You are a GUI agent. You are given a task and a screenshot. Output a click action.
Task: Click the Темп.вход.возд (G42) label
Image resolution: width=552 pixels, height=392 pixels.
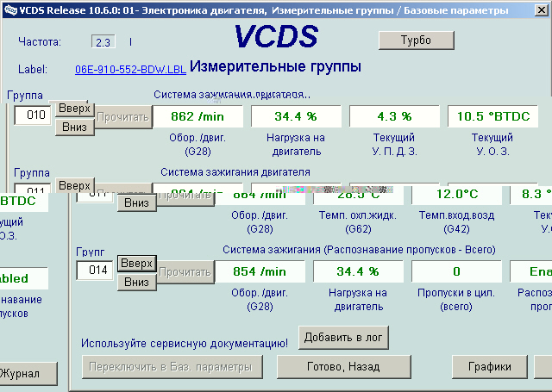point(456,222)
